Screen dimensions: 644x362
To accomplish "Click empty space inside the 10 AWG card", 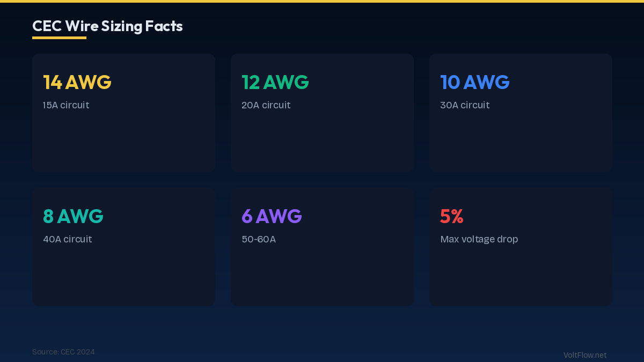I will 521,142.
